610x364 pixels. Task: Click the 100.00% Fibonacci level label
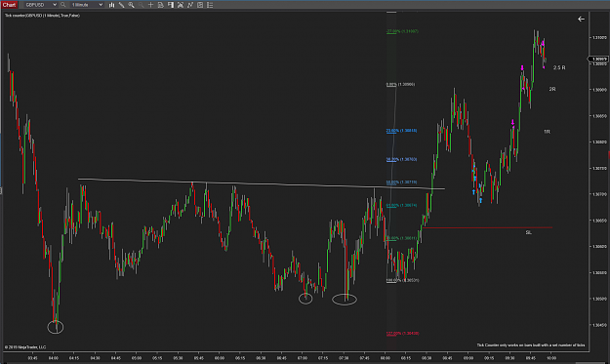pos(402,280)
